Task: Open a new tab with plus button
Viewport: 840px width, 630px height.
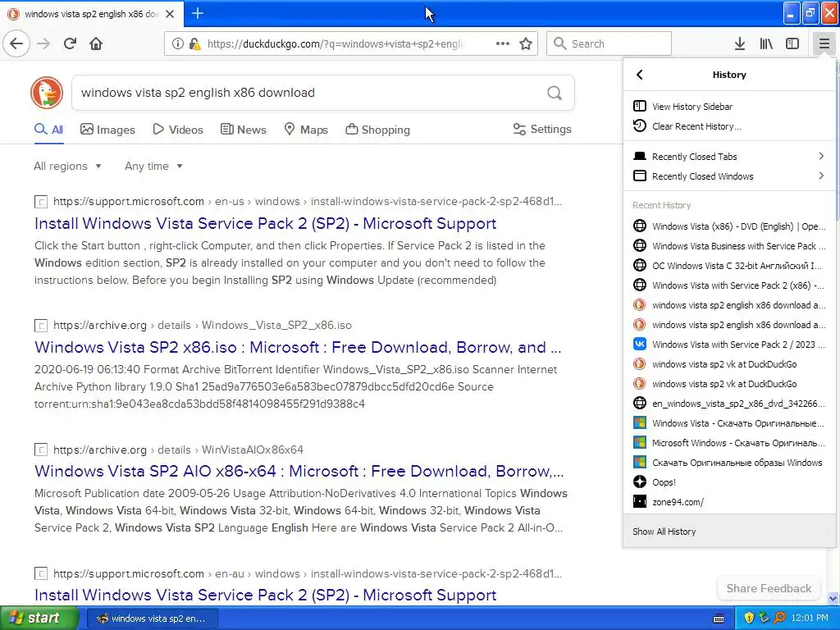Action: 198,13
